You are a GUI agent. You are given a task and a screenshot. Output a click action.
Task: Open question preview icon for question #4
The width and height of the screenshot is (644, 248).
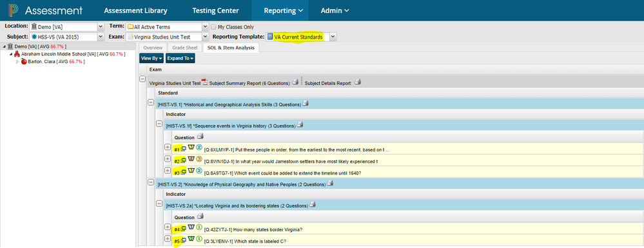184,228
